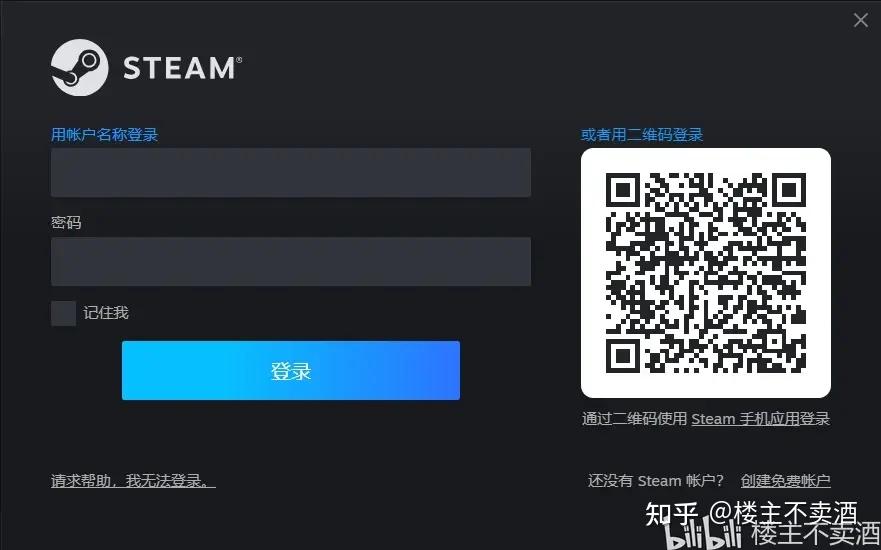Click the STEAM wordmark text
The height and width of the screenshot is (550, 881).
tap(182, 68)
